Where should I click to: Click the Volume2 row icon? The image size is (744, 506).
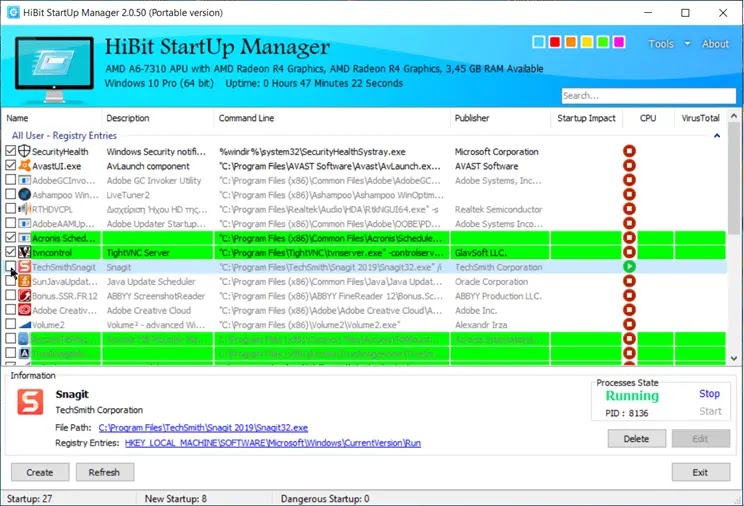tap(24, 325)
